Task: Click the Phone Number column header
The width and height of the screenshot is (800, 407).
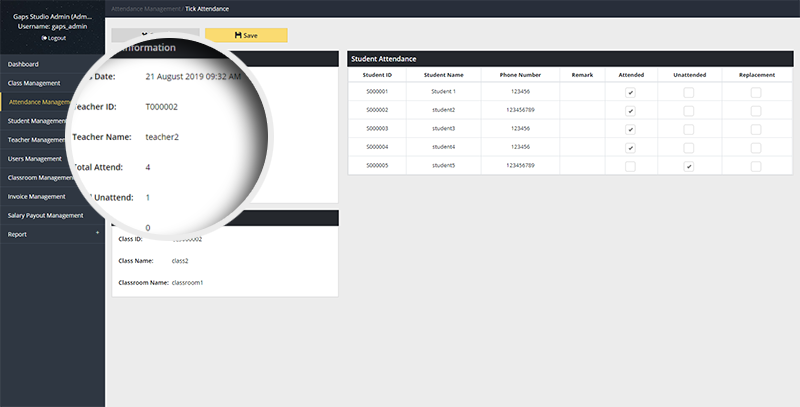Action: point(520,74)
